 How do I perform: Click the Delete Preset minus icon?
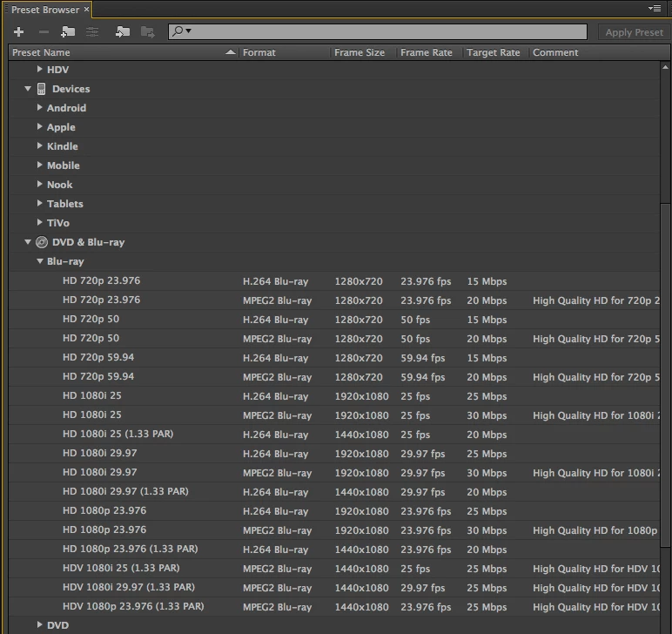point(44,31)
